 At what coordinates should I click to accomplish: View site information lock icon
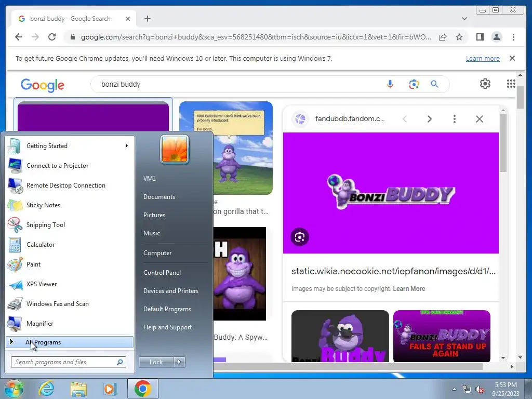72,37
